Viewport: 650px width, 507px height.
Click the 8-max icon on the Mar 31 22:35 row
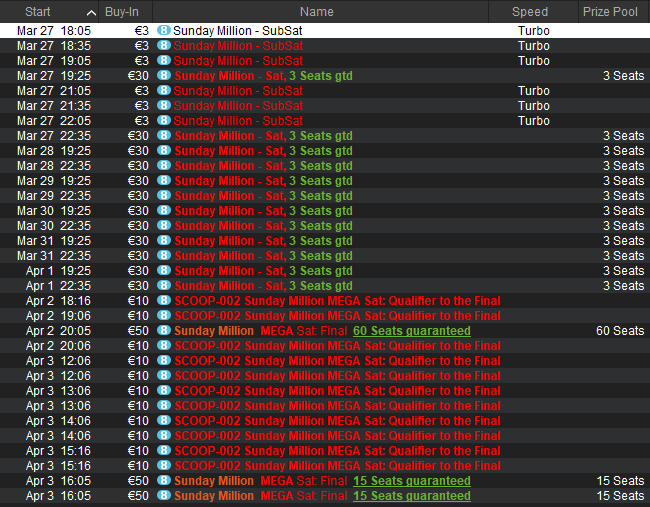tap(164, 255)
